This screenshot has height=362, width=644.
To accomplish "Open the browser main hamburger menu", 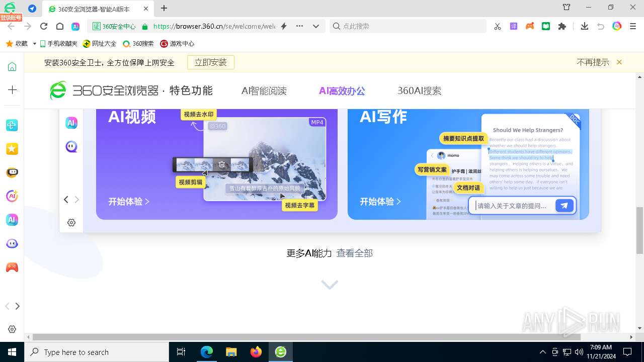I will point(633,26).
